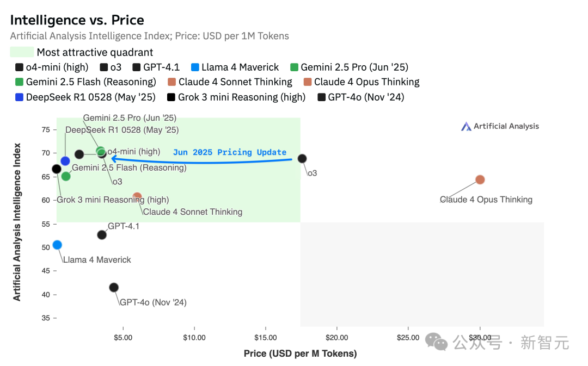588x366 pixels.
Task: Toggle the o4-mini (high) legend entry
Action: [x=52, y=67]
